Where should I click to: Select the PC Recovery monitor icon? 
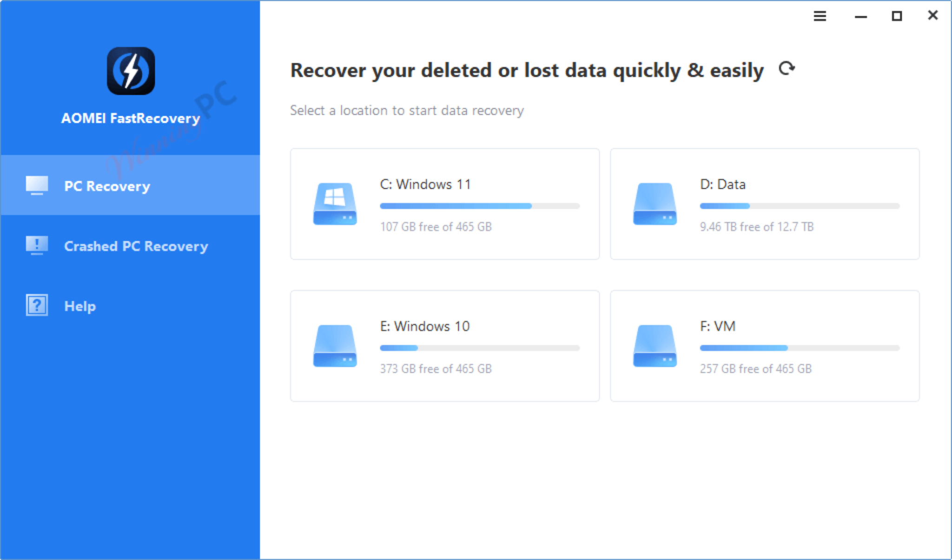tap(36, 185)
